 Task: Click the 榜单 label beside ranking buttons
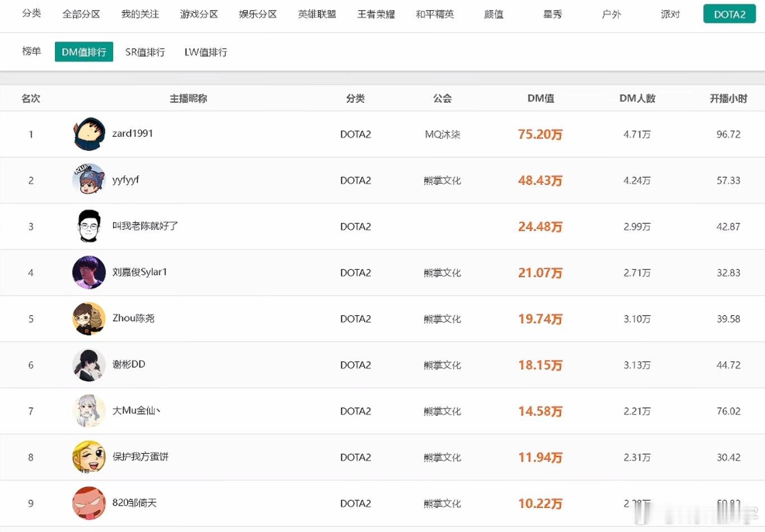[31, 51]
